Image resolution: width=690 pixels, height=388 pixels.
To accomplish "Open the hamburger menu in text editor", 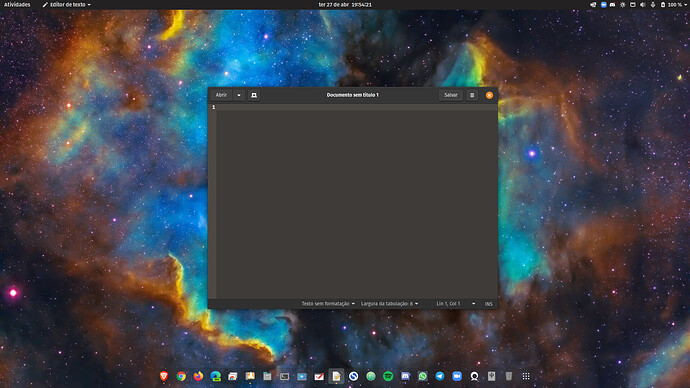I will [472, 95].
